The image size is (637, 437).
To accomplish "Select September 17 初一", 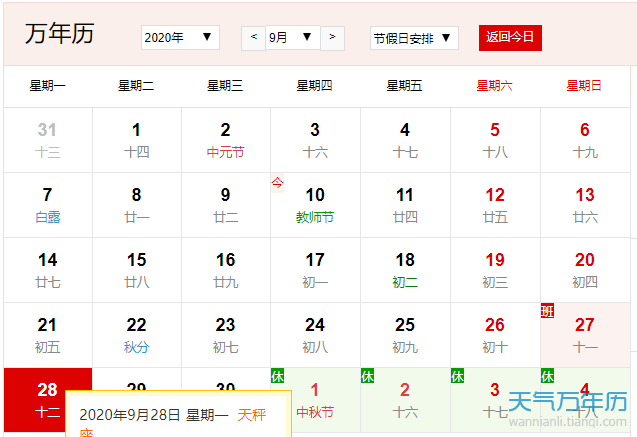I will pos(315,270).
